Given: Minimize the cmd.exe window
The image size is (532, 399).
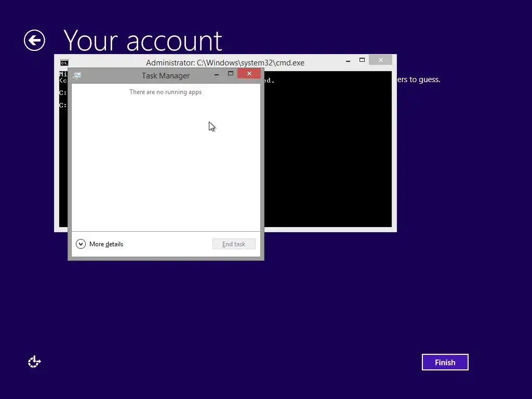Looking at the screenshot, I should click(x=348, y=61).
